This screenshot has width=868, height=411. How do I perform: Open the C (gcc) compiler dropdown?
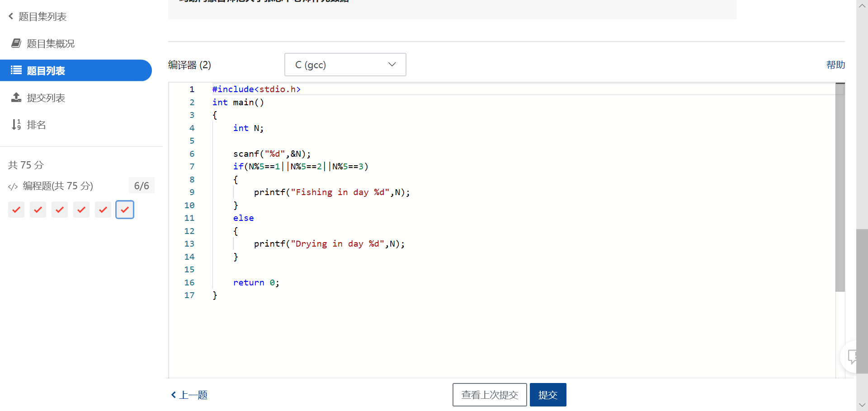[x=345, y=65]
